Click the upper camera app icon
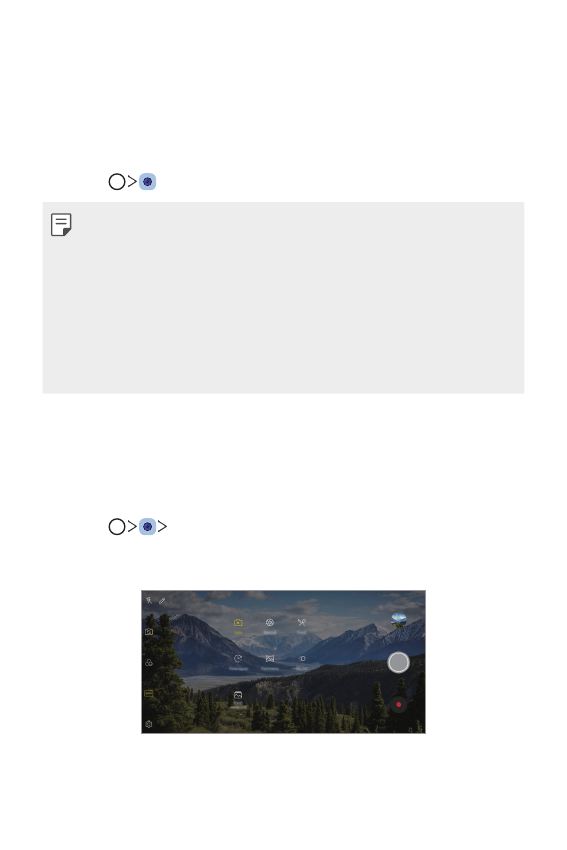The width and height of the screenshot is (567, 850). [147, 182]
